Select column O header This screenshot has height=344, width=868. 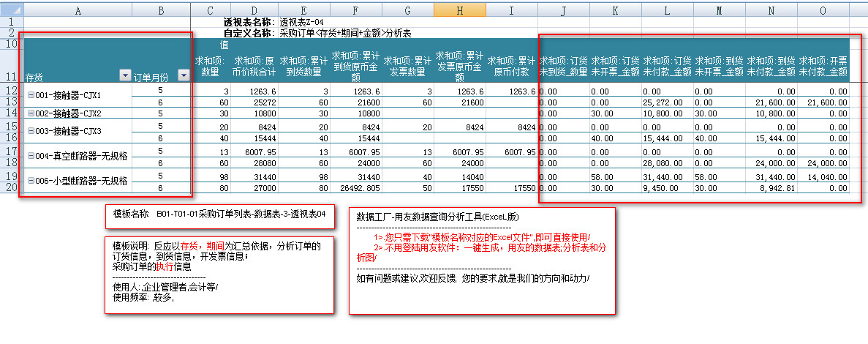coord(823,9)
